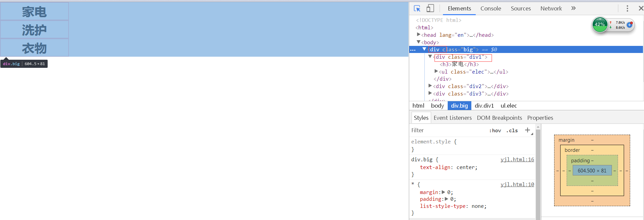644x220 pixels.
Task: Click the 衣物 heading on the page
Action: (34, 48)
